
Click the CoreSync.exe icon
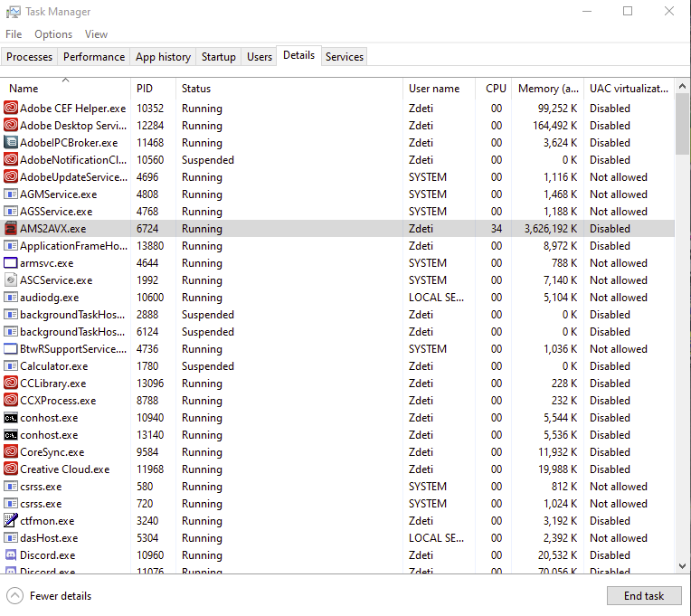click(11, 451)
